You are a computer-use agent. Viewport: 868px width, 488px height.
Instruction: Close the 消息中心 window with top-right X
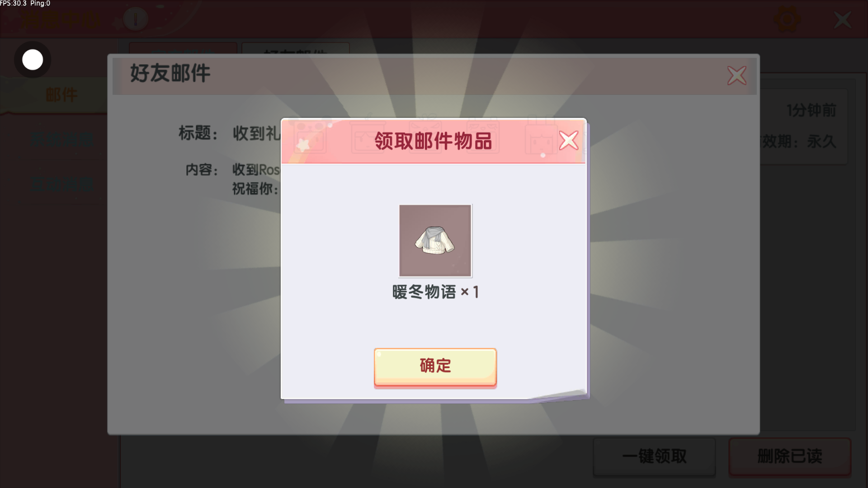point(842,20)
